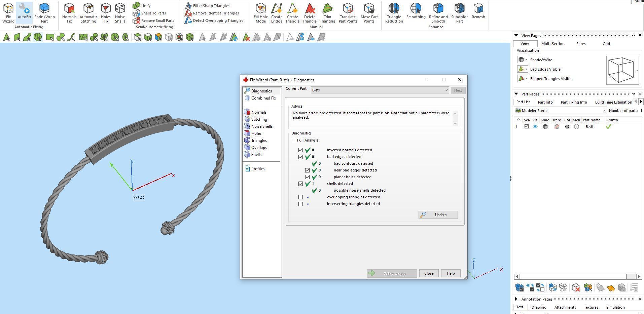Screen dimensions: 644x314
Task: Switch to the Grid tab
Action: [606, 44]
